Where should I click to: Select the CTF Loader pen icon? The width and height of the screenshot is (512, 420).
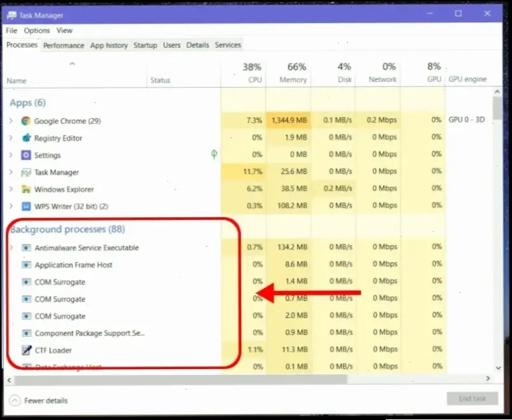pos(26,350)
